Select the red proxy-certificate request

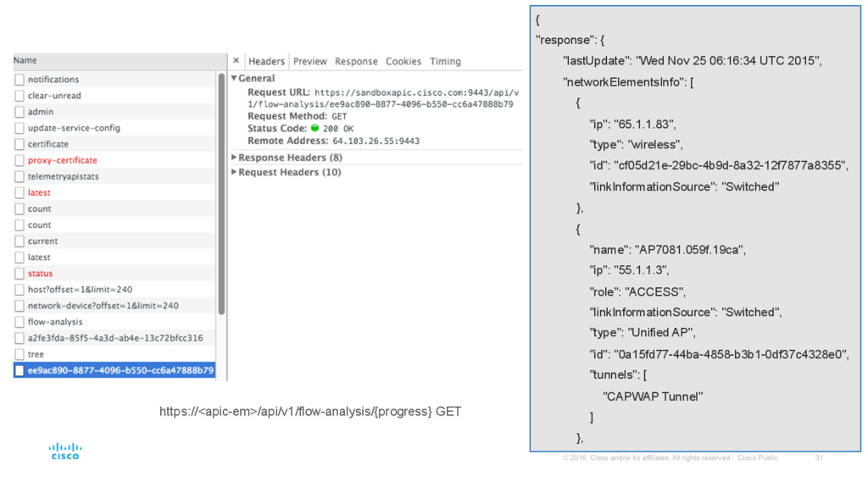(114, 160)
